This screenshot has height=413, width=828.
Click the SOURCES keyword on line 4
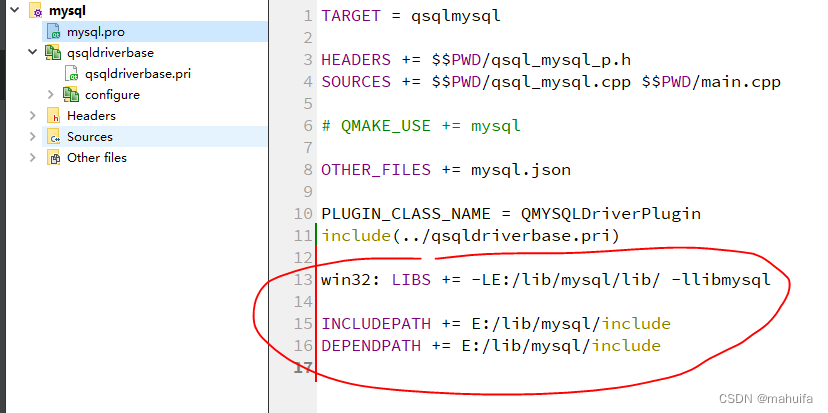pos(356,82)
